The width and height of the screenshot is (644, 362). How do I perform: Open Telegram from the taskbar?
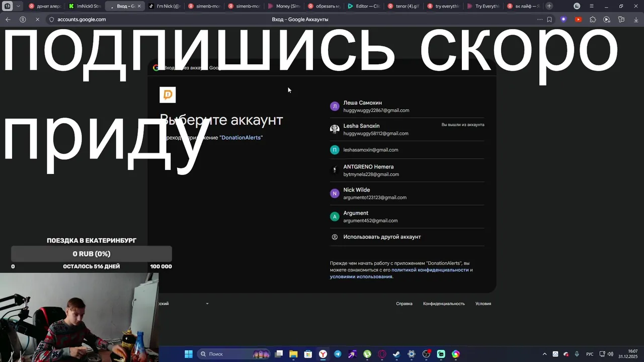tap(338, 354)
